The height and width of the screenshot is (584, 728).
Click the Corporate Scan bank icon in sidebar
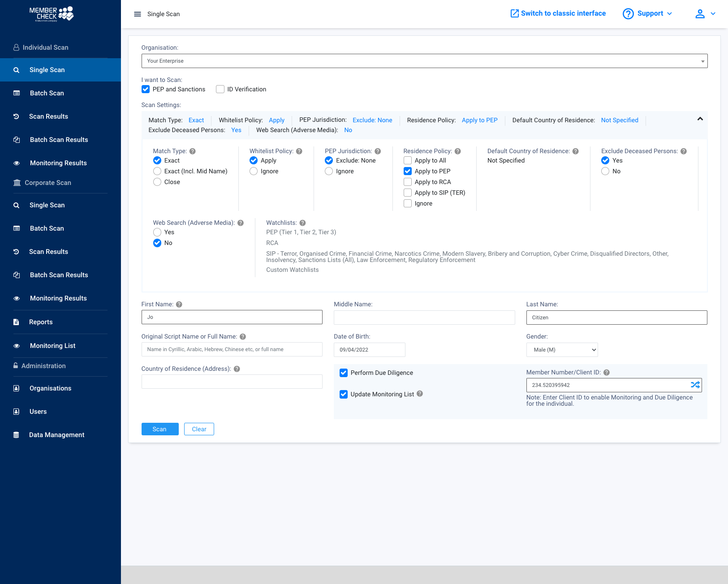(x=17, y=182)
